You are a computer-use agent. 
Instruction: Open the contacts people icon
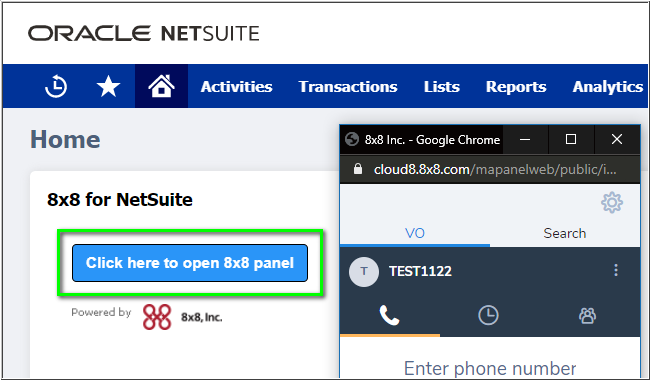587,316
